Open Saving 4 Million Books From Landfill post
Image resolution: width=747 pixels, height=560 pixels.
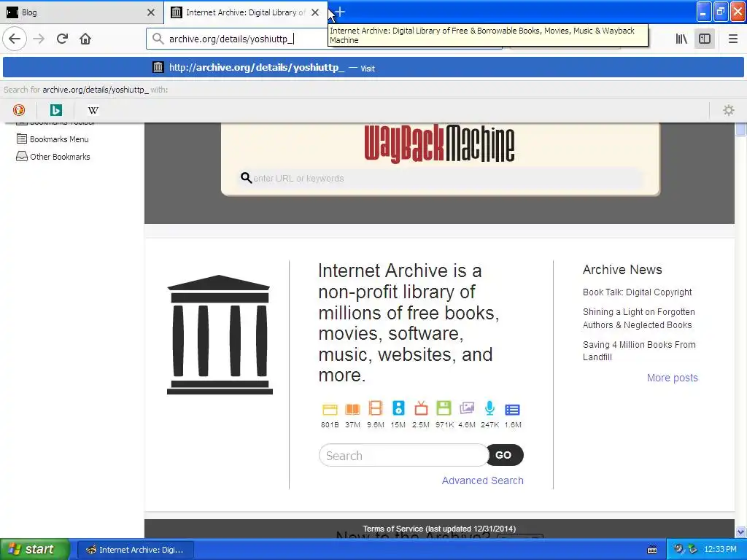(x=639, y=351)
